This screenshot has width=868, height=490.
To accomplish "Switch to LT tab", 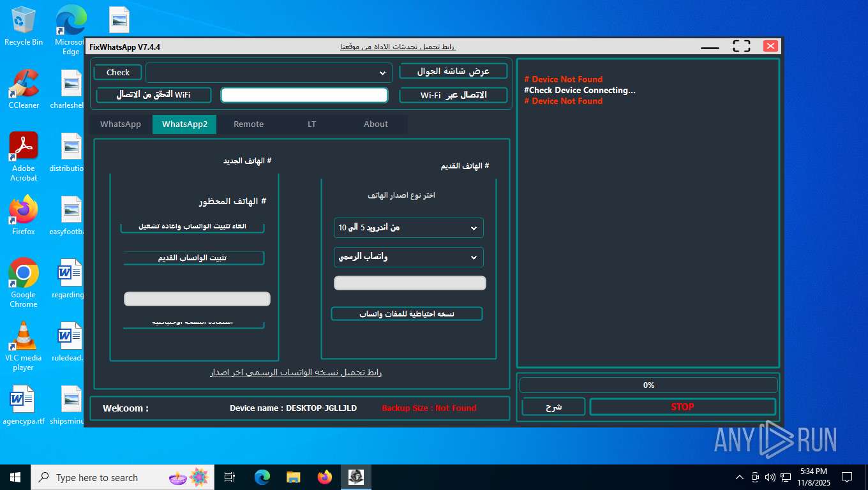I will (x=311, y=124).
